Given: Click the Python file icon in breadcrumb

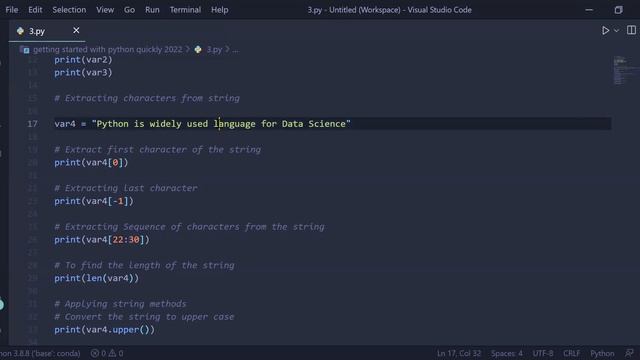Looking at the screenshot, I should (198, 49).
